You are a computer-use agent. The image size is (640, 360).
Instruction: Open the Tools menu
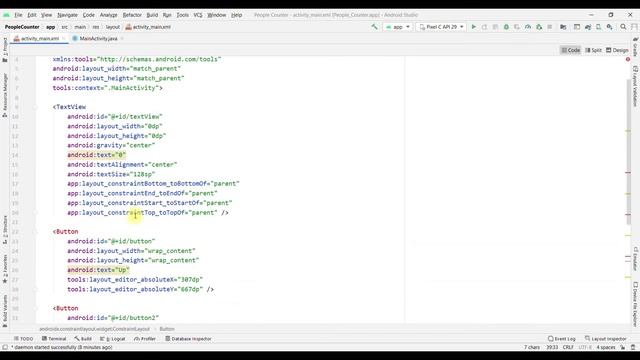point(182,15)
